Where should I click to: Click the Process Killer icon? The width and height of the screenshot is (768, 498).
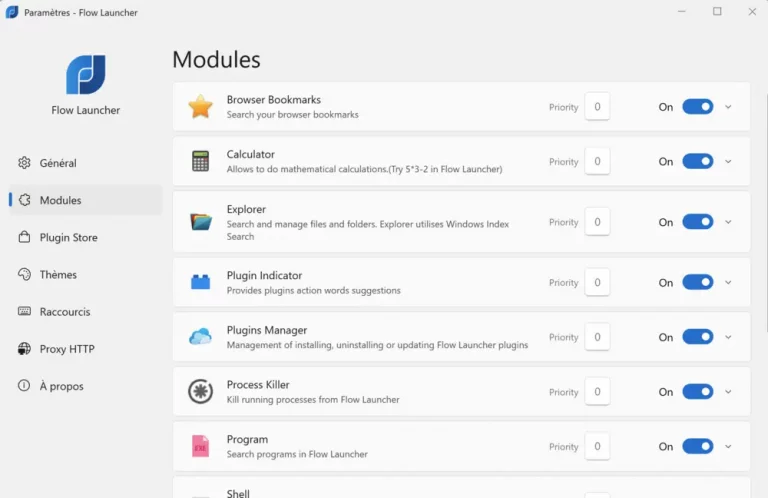coord(201,392)
